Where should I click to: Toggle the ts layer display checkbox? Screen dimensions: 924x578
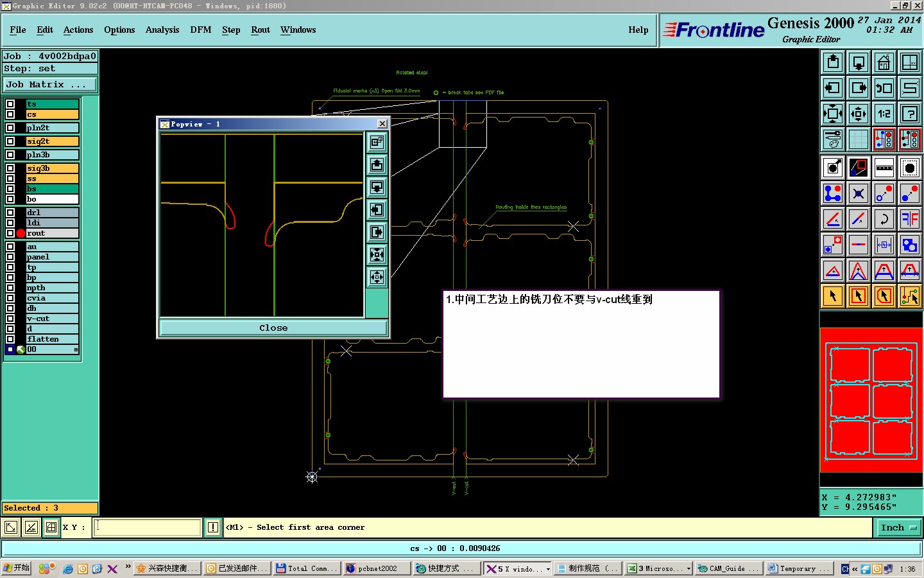click(x=10, y=104)
